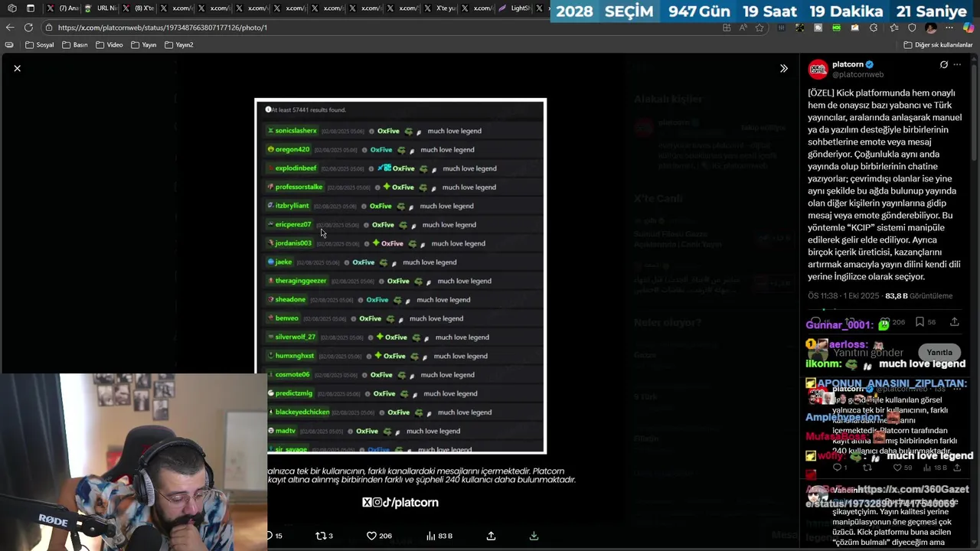980x551 pixels.
Task: Switch to the '(7) Ana' tab
Action: pyautogui.click(x=63, y=8)
